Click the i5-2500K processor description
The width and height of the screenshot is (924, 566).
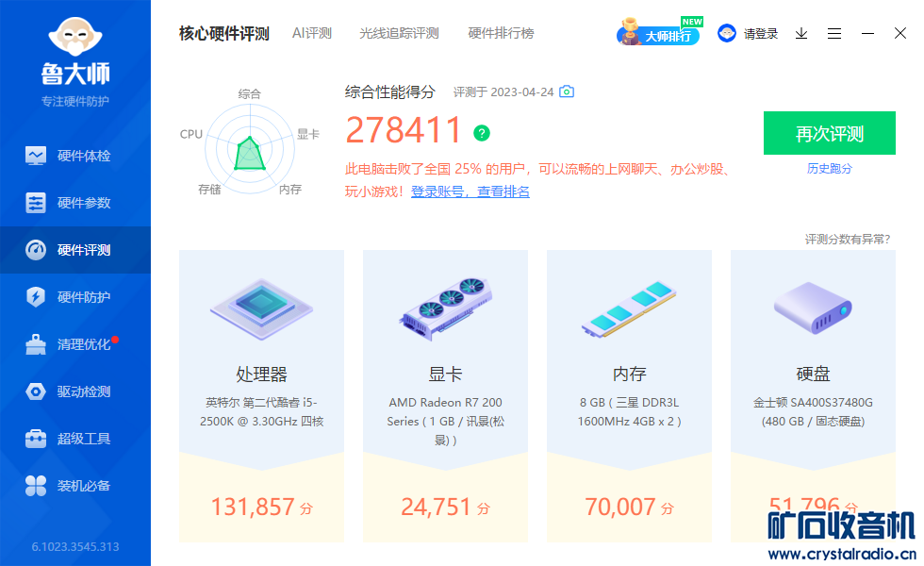(262, 411)
